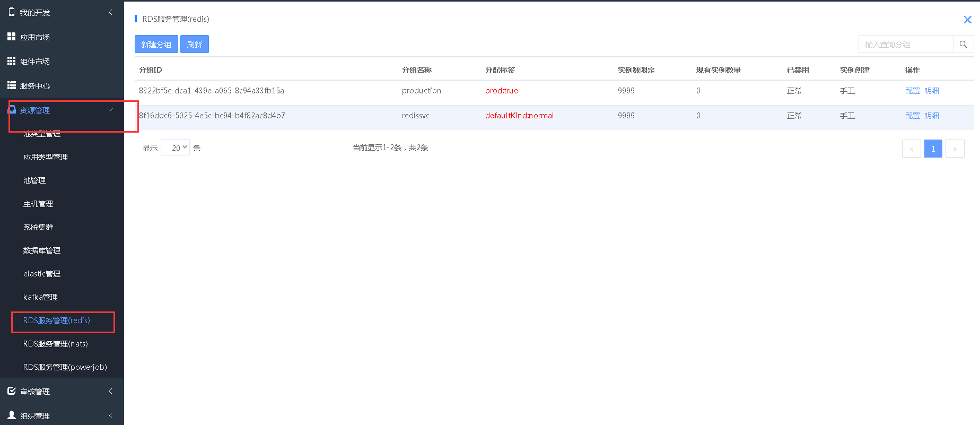Click the 我的开发 phone icon
This screenshot has height=425, width=980.
coord(12,12)
